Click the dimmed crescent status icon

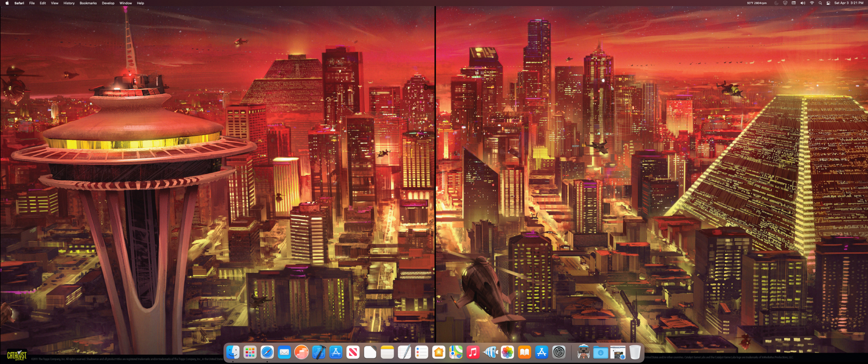[776, 3]
